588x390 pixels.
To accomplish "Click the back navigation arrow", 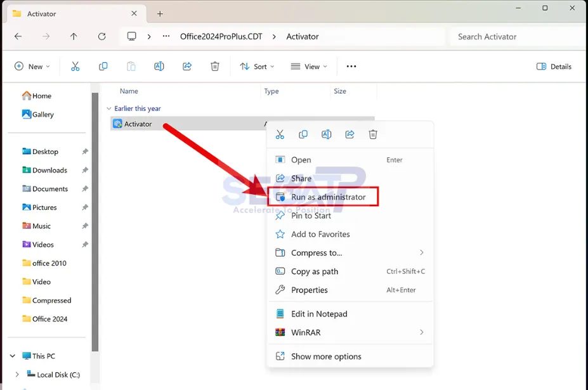I will 18,36.
